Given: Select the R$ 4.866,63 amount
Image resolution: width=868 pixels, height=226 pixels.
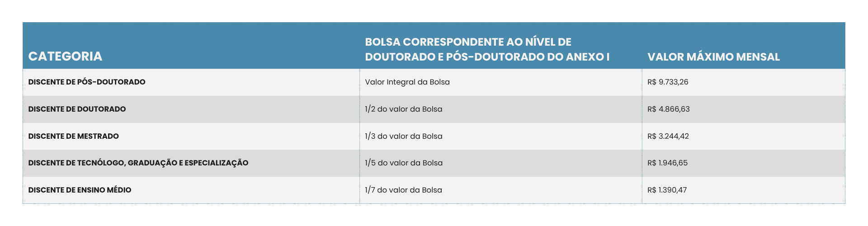Looking at the screenshot, I should [x=668, y=109].
